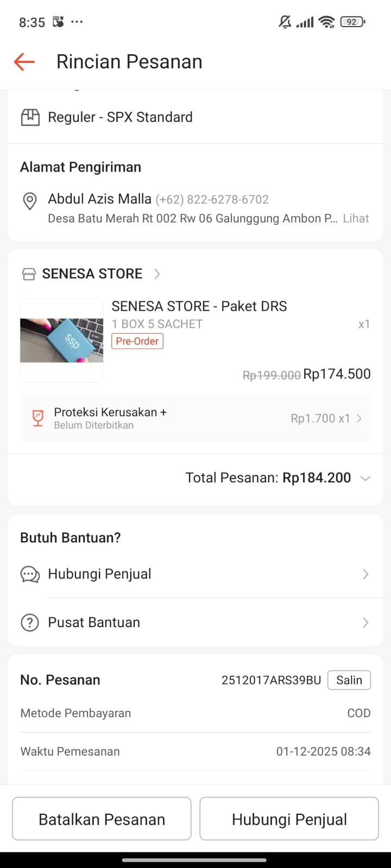Expand the Total Pesanan price breakdown

click(x=365, y=478)
